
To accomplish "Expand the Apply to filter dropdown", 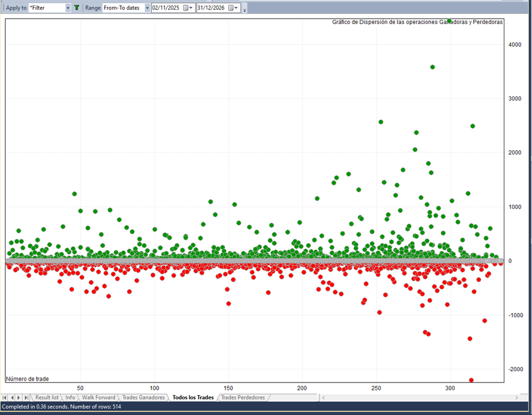I will [67, 8].
